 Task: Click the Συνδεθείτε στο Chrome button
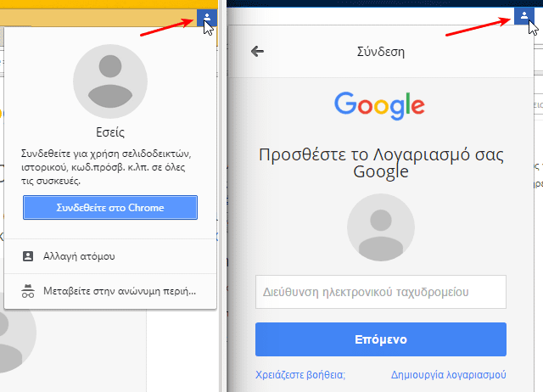point(110,207)
